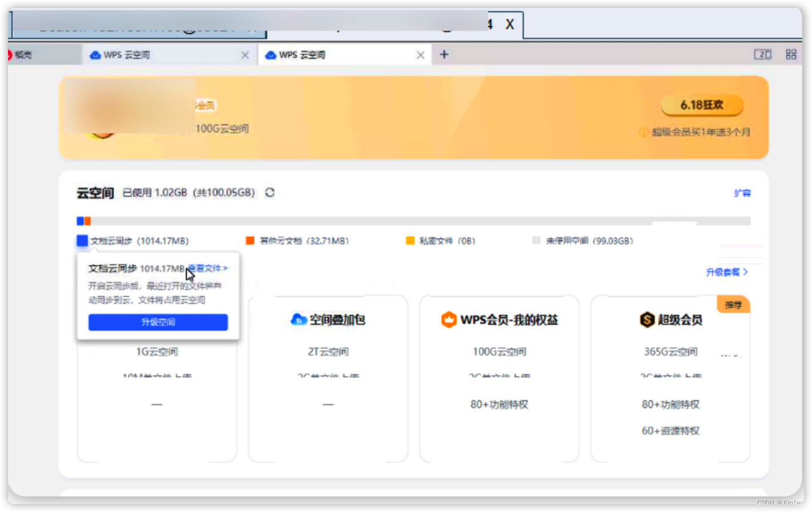Click the yellow 私密文件 legend swatch

(x=410, y=241)
